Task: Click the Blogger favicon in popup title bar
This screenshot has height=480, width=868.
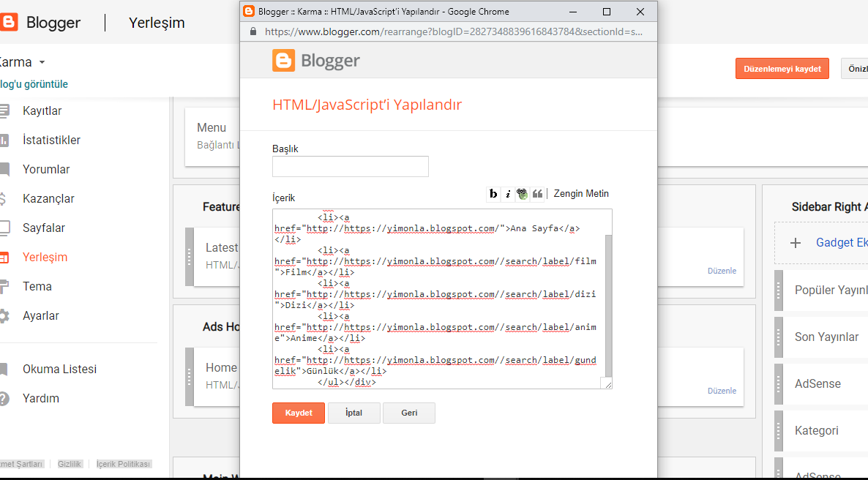Action: 249,11
